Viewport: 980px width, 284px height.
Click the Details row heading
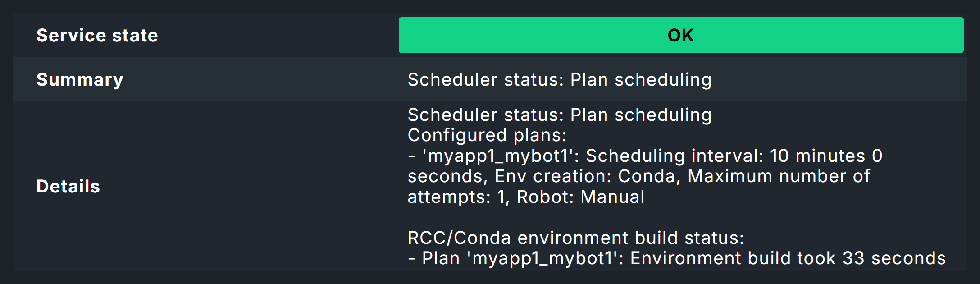click(68, 186)
